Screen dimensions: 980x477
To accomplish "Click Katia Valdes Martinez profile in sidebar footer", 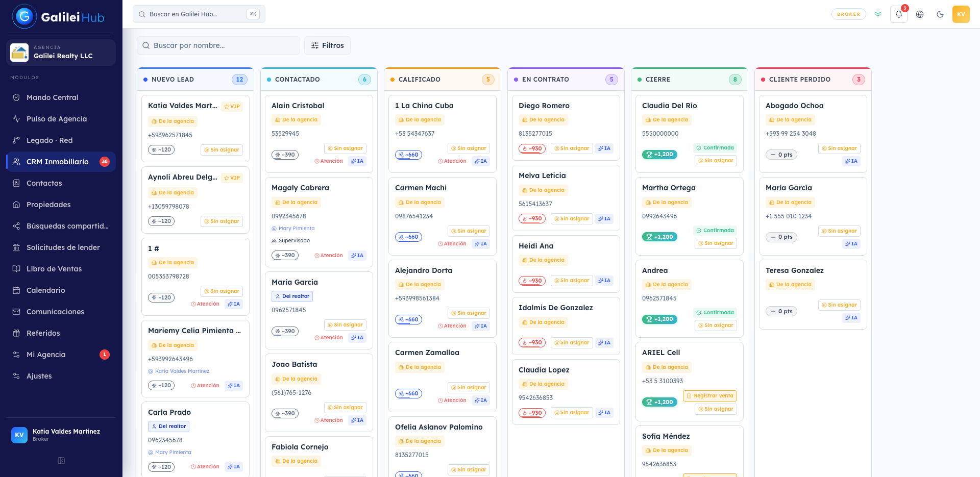I will coord(61,435).
